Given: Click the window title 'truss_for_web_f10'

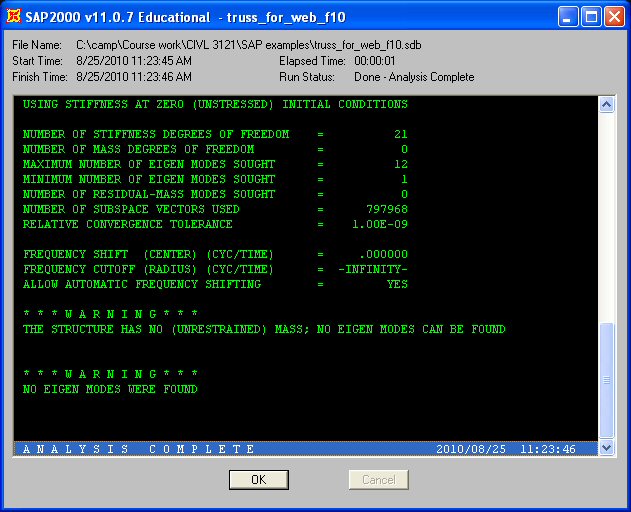Looking at the screenshot, I should tap(286, 17).
